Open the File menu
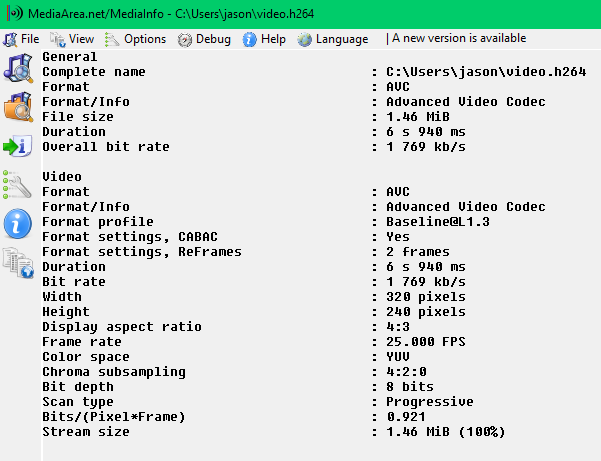 coord(21,39)
